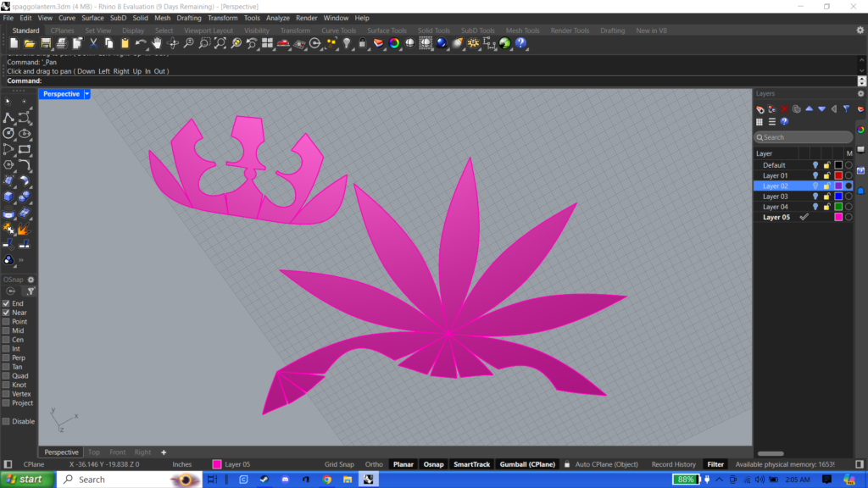Switch to the Mesh Tools toolbar tab
The width and height of the screenshot is (868, 488).
522,30
